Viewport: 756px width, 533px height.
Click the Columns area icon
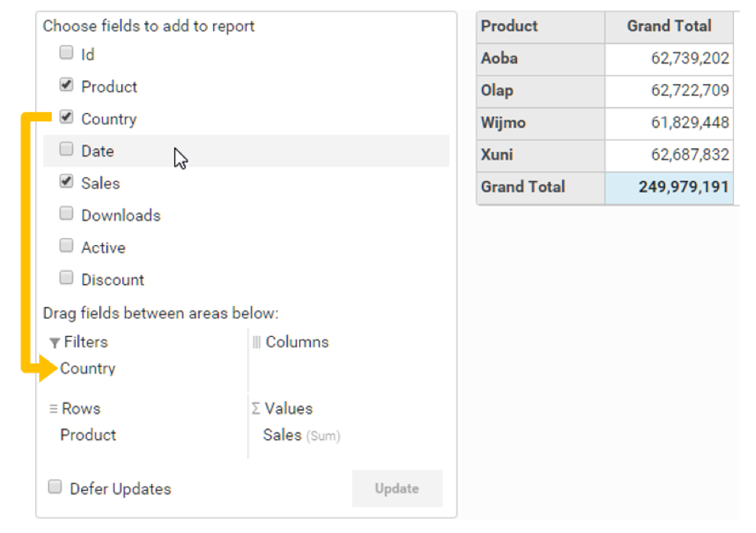click(257, 342)
